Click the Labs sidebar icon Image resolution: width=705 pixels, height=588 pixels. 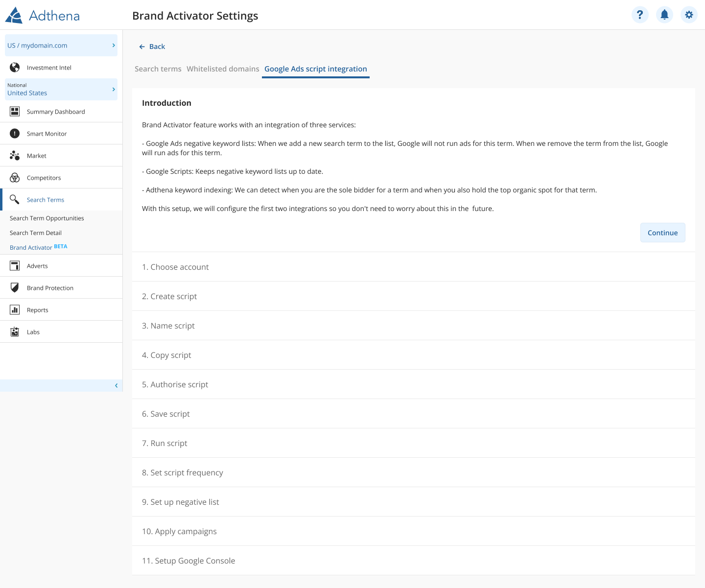pyautogui.click(x=15, y=332)
